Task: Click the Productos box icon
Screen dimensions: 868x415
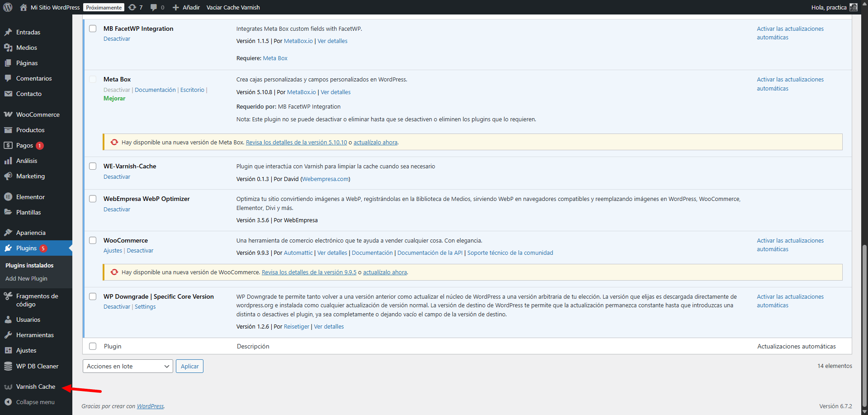Action: (x=8, y=130)
